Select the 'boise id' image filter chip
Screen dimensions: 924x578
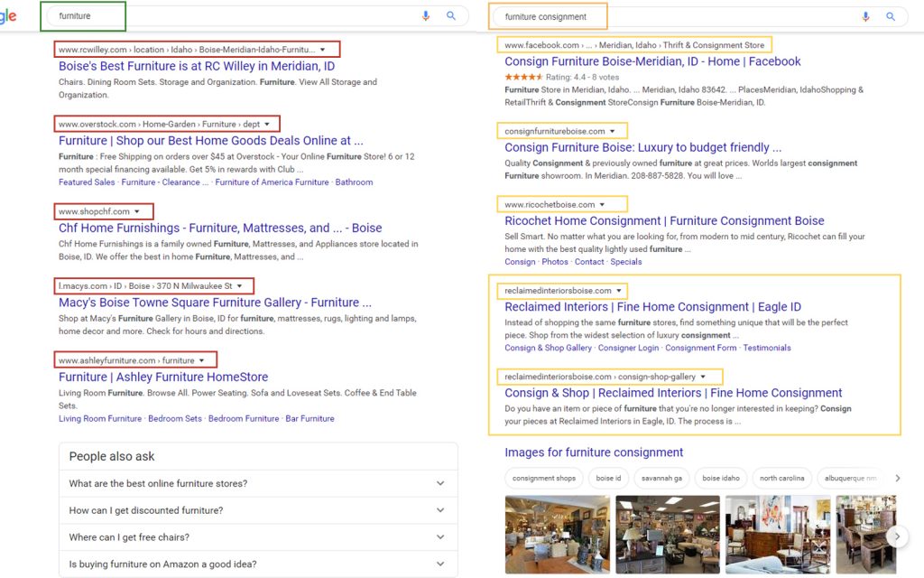click(607, 478)
